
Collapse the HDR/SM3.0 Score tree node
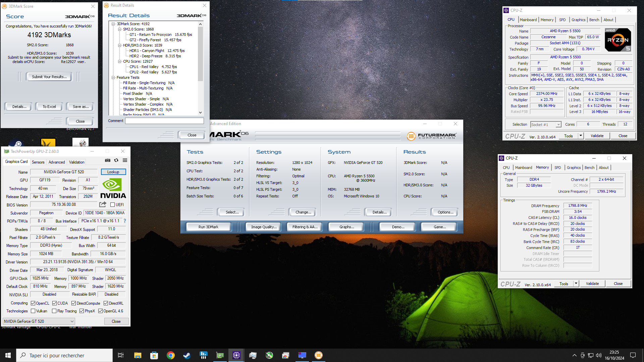click(x=120, y=45)
